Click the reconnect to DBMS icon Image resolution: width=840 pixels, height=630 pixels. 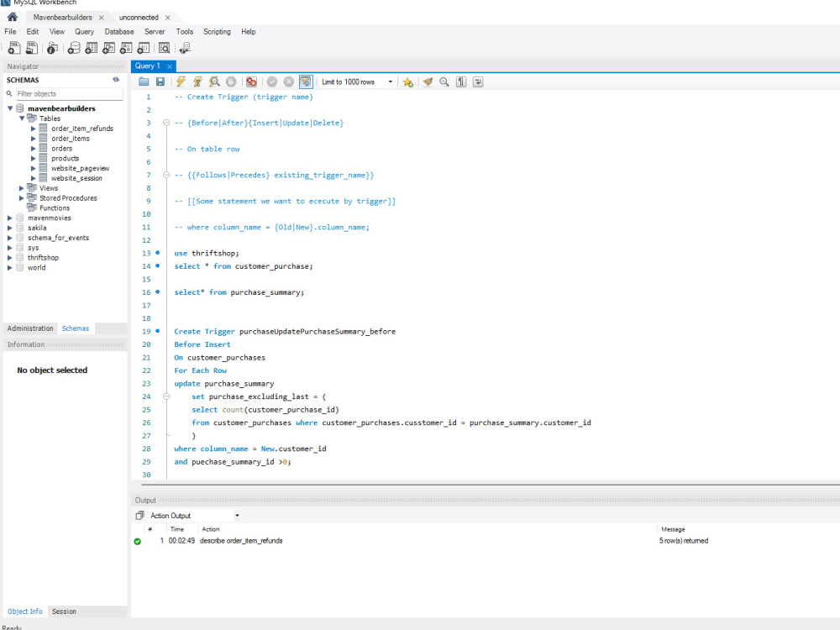185,48
